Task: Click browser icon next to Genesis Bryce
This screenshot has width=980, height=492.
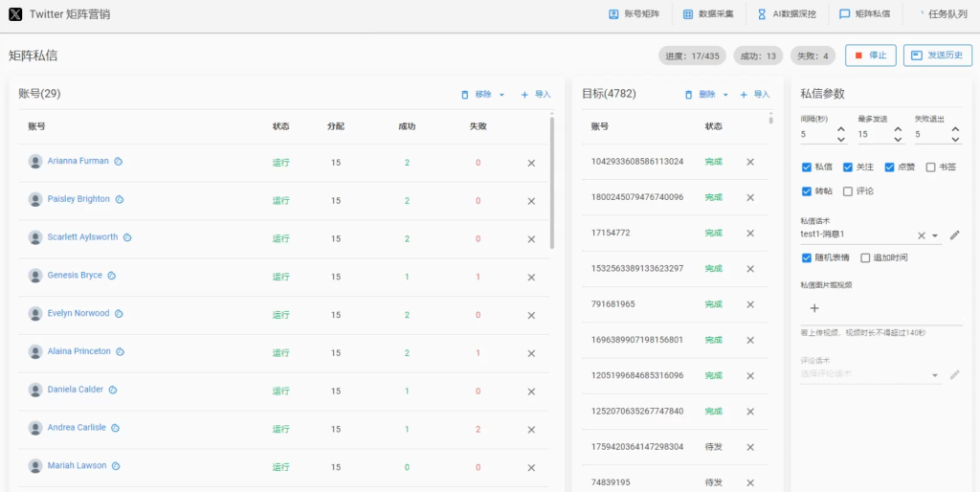Action: [112, 275]
